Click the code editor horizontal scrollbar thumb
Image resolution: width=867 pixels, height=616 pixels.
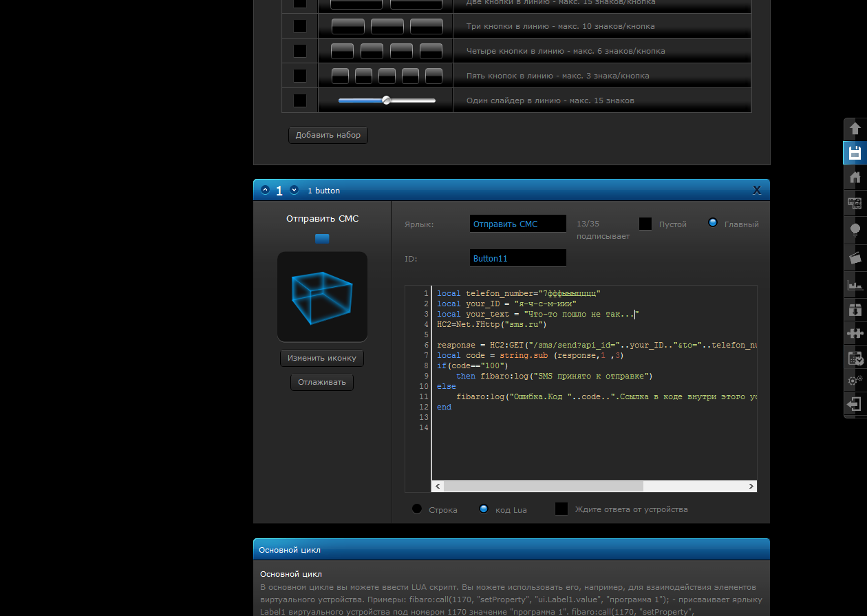pyautogui.click(x=544, y=486)
